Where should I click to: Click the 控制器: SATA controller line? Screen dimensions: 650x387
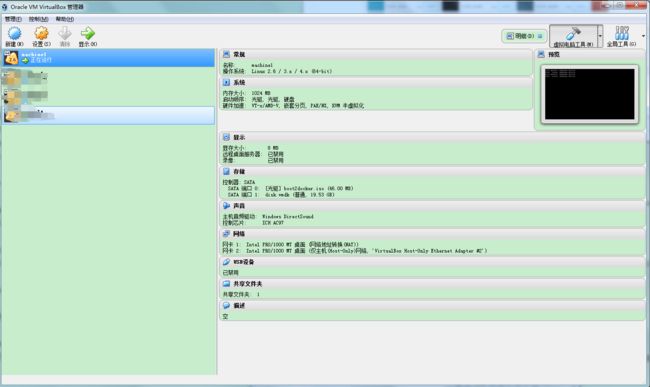click(239, 182)
